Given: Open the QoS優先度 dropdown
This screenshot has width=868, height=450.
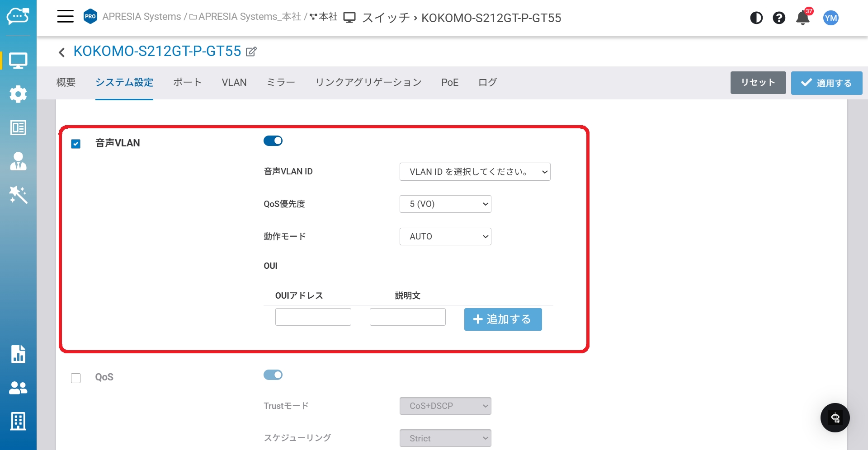Looking at the screenshot, I should (445, 204).
